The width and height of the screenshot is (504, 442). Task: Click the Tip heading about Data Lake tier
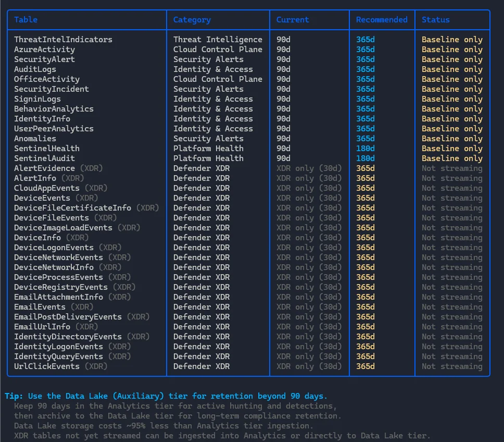(x=166, y=396)
